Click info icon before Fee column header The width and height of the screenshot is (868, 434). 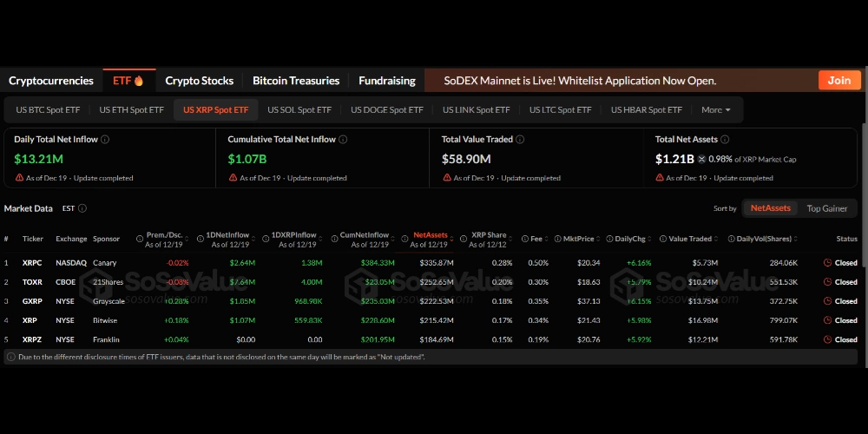[x=526, y=239]
